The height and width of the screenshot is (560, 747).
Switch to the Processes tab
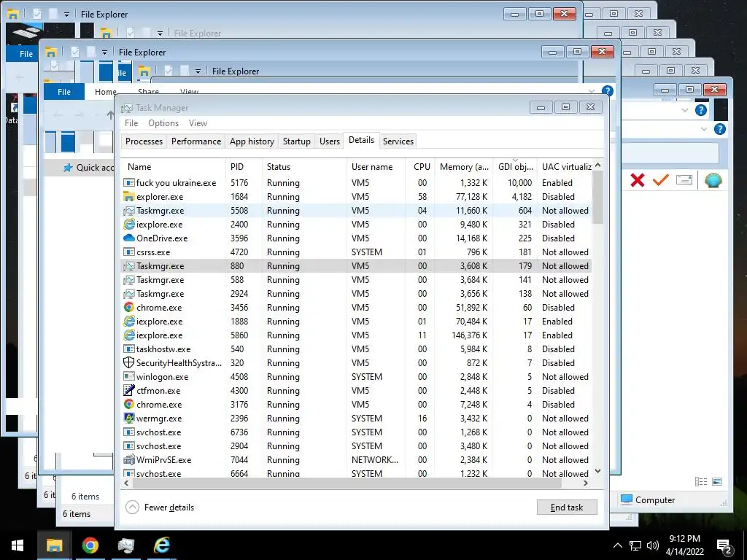click(144, 141)
